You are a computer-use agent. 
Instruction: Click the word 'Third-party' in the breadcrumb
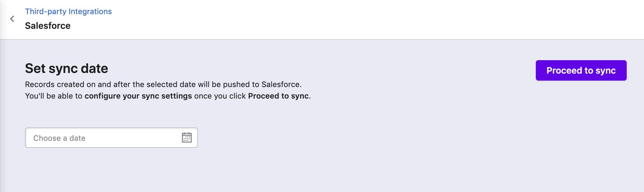coord(45,12)
